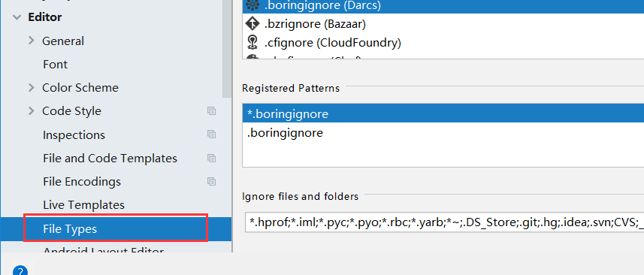Select the .bzrignore (Bazaar) file type
Screen dimensions: 644x275
click(x=443, y=24)
